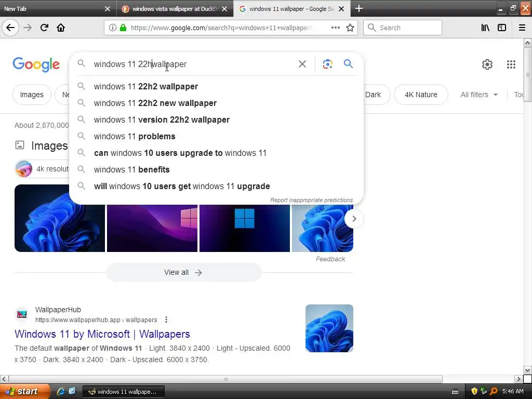Send Feedback on image results
This screenshot has height=399, width=532.
click(330, 259)
